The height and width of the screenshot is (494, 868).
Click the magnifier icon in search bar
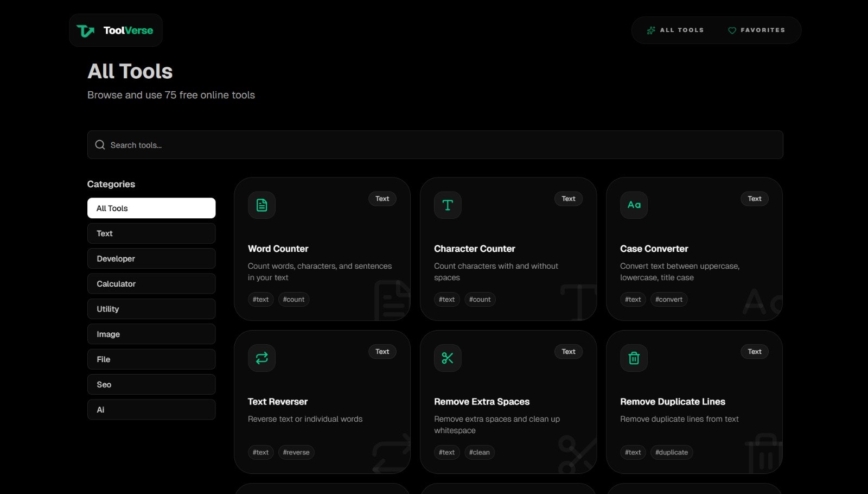(x=100, y=145)
